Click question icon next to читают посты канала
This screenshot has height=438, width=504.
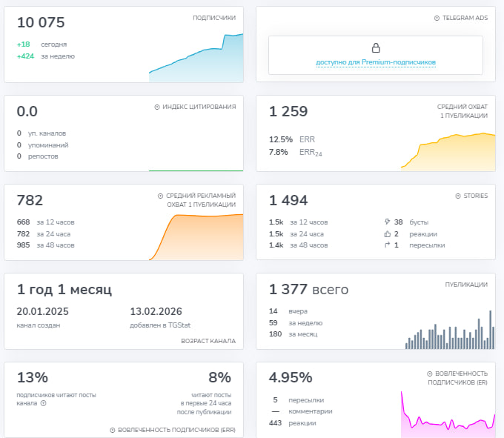click(x=44, y=403)
